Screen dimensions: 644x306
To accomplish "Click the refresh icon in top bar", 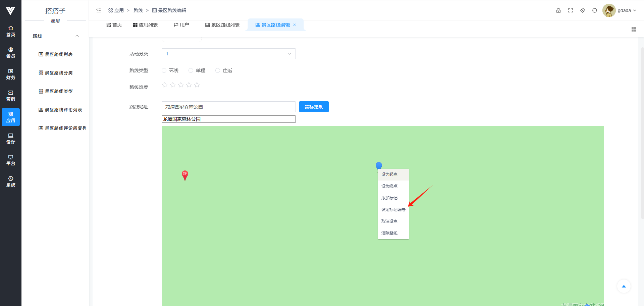I will point(595,10).
